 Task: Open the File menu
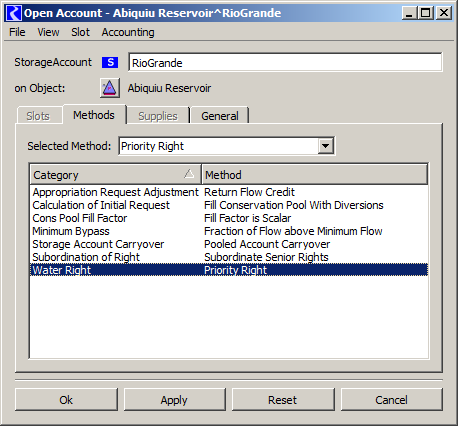click(x=17, y=32)
